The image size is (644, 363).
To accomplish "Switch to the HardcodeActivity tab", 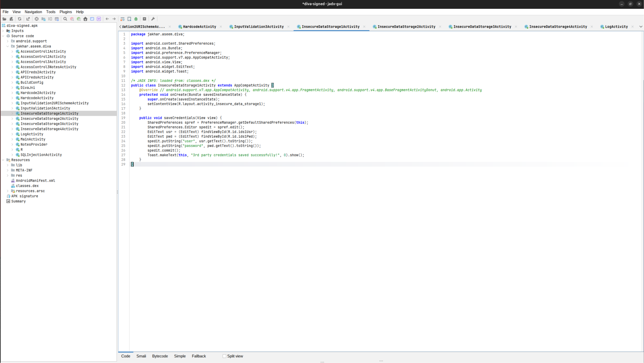I will click(x=199, y=27).
